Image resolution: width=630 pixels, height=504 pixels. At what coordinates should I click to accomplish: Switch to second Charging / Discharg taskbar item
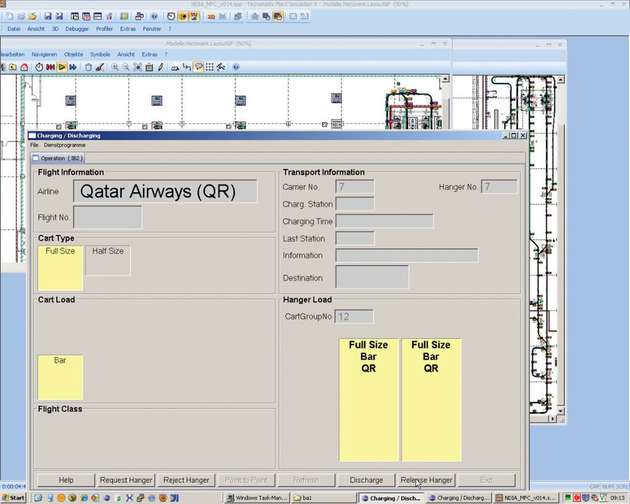click(459, 498)
